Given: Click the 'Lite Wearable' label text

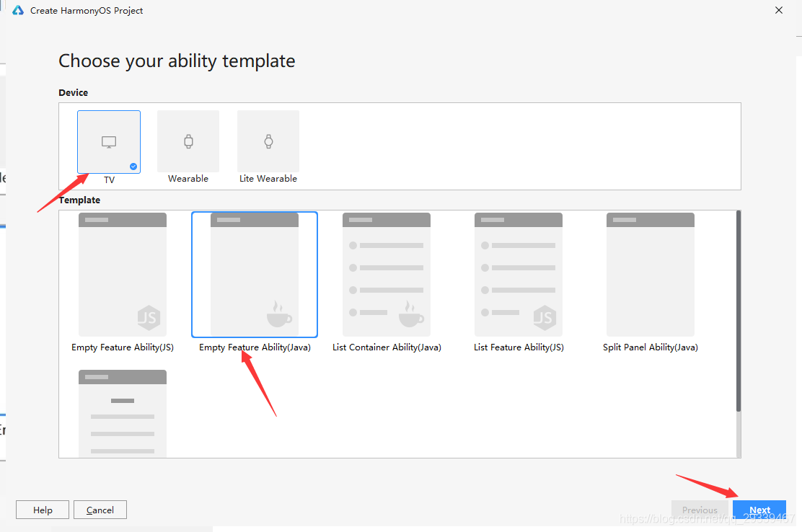Looking at the screenshot, I should coord(268,178).
